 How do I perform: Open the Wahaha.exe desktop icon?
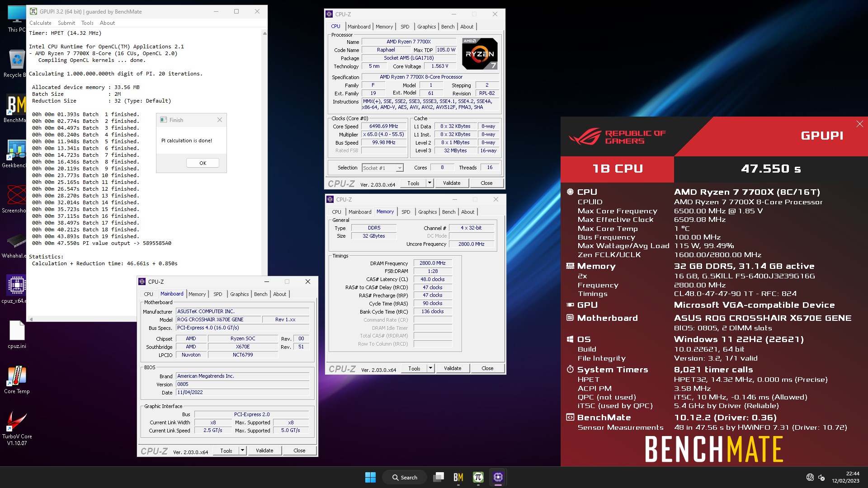point(16,244)
